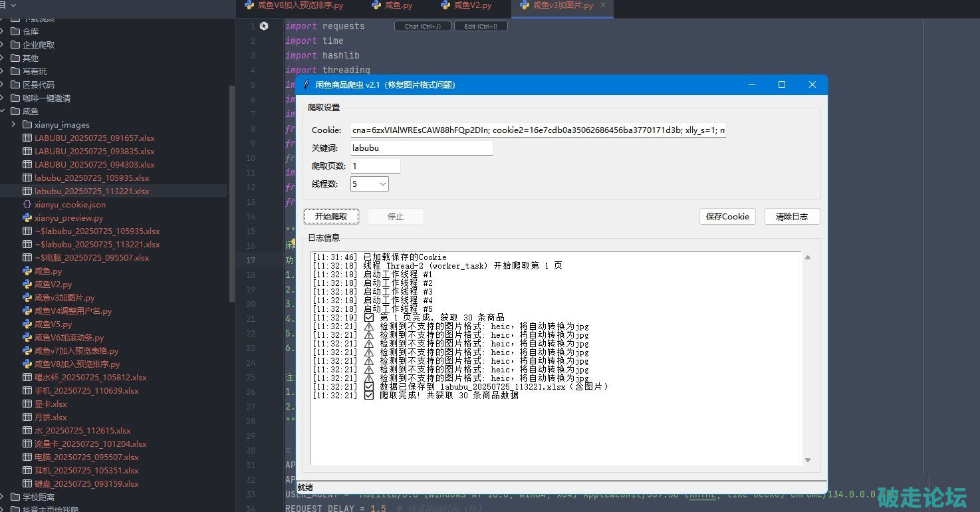Viewport: 980px width, 512px height.
Task: Click the AI assistant gutter icon on line 1
Action: [x=264, y=26]
